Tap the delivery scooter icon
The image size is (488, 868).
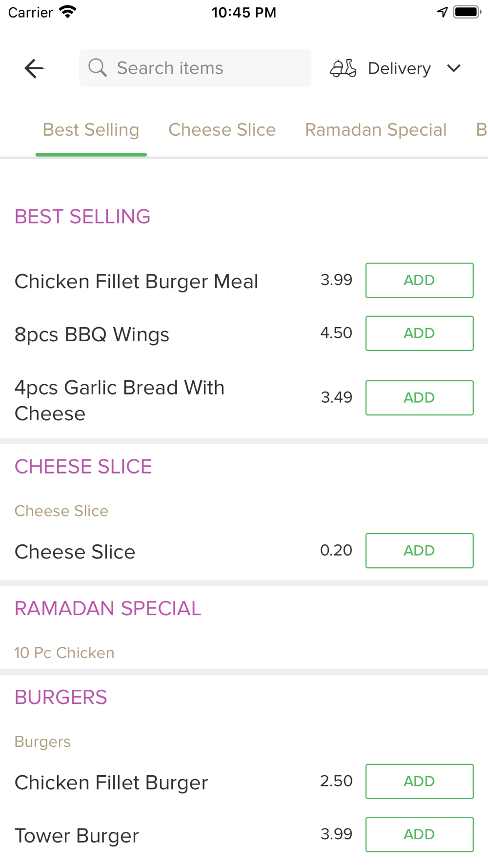343,68
